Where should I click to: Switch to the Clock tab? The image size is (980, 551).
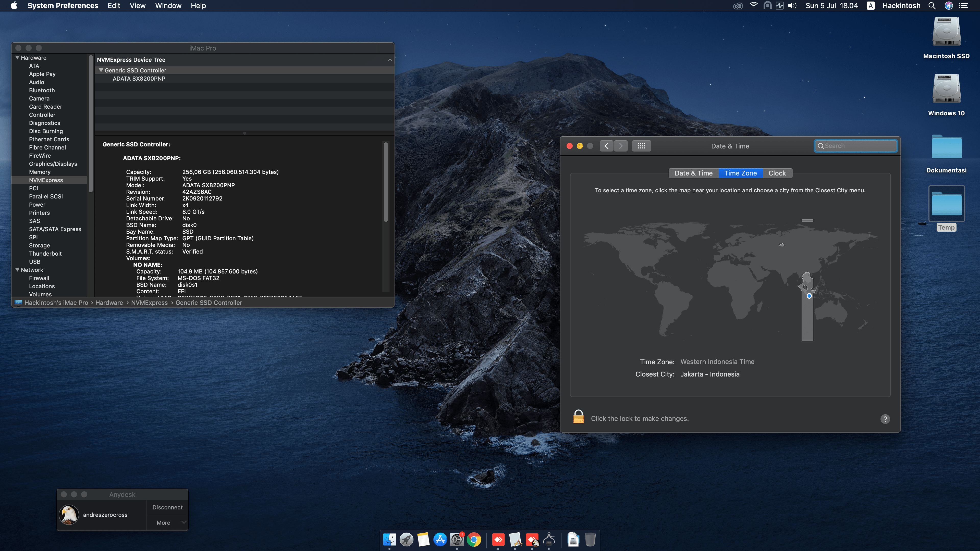(x=777, y=173)
